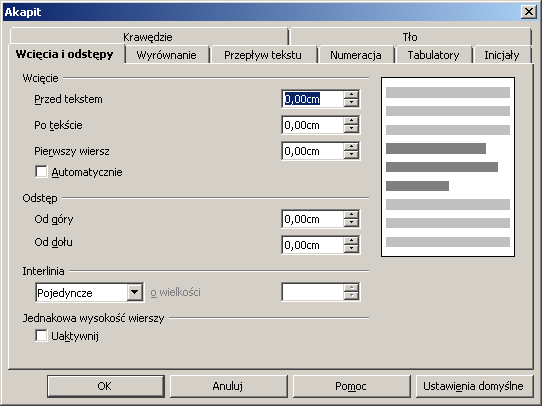The width and height of the screenshot is (542, 406).
Task: Click the Anuluj button
Action: (x=228, y=386)
